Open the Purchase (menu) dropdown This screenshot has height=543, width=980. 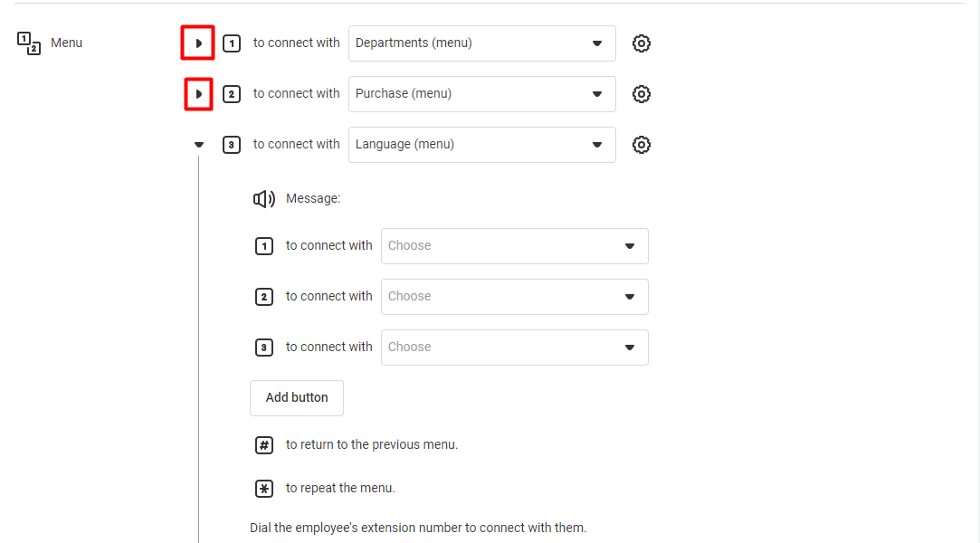point(482,94)
